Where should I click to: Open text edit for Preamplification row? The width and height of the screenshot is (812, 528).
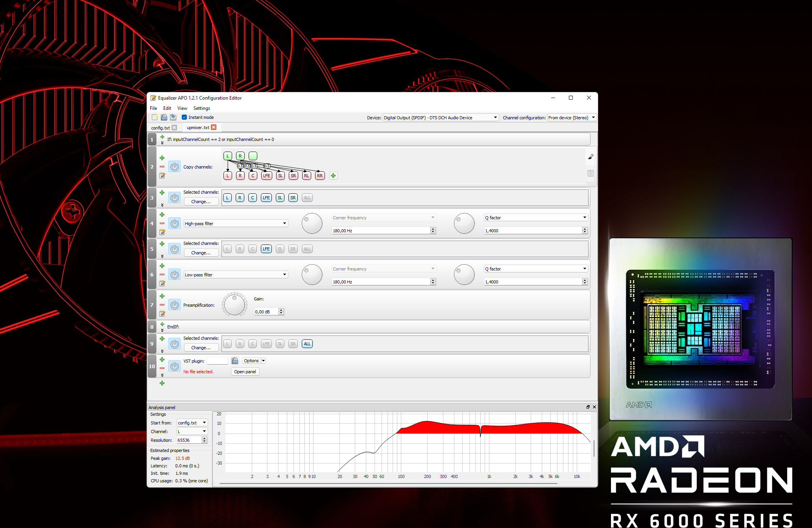point(162,313)
